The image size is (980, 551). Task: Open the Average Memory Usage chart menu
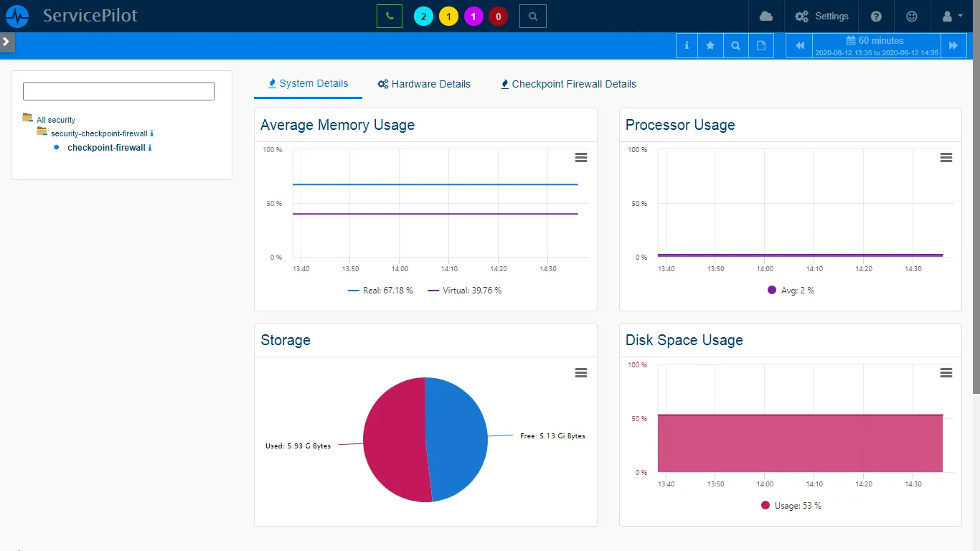[x=581, y=157]
